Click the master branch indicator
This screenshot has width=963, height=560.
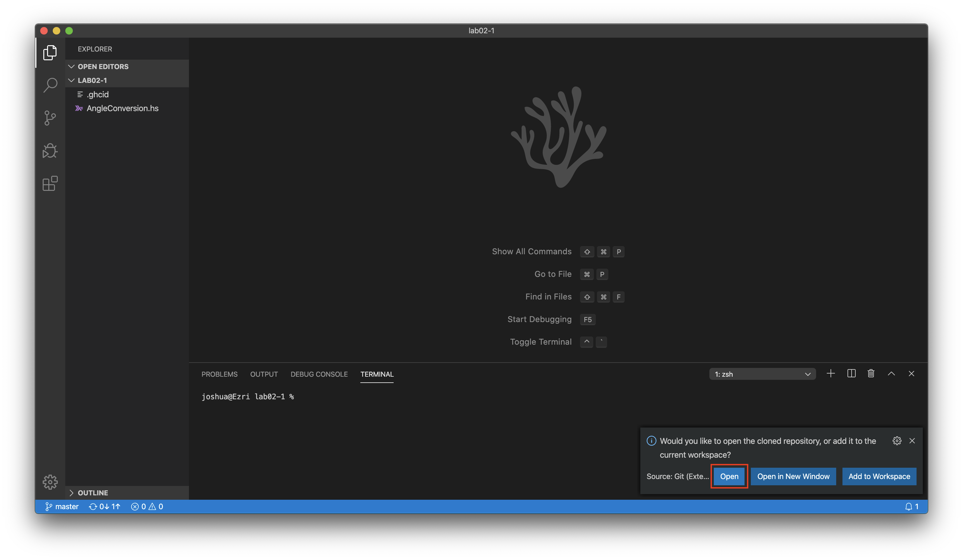click(62, 507)
